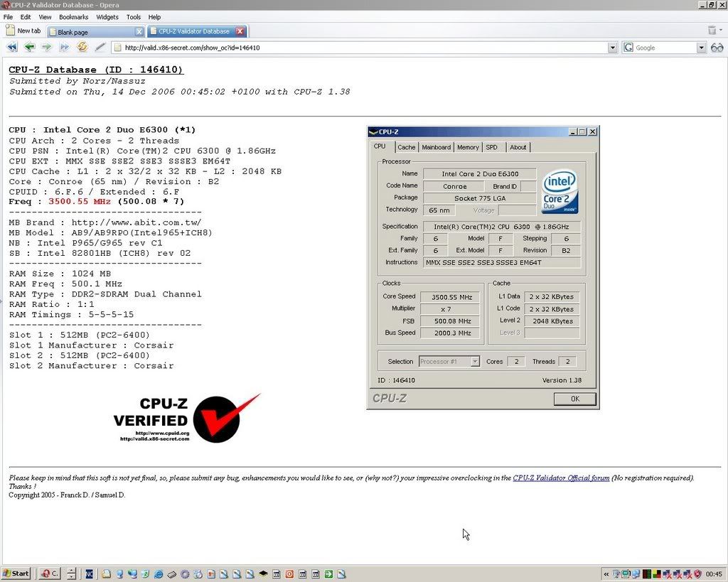Screen dimensions: 728x582
Task: Follow the CPU-Z Validator Official forum link
Action: (561, 478)
